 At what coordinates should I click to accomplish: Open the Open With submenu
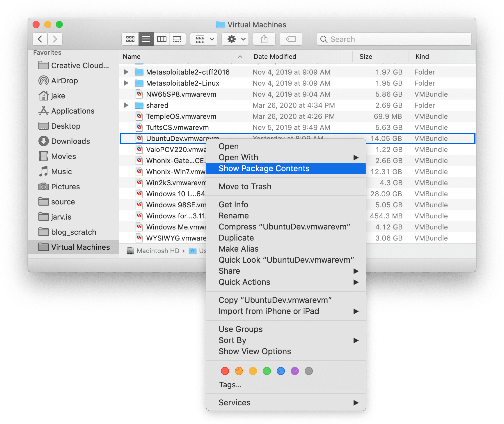[x=238, y=157]
